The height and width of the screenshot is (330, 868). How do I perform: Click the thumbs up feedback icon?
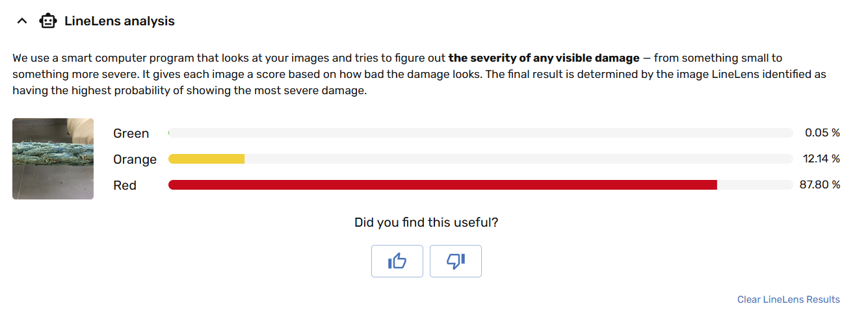click(x=397, y=261)
